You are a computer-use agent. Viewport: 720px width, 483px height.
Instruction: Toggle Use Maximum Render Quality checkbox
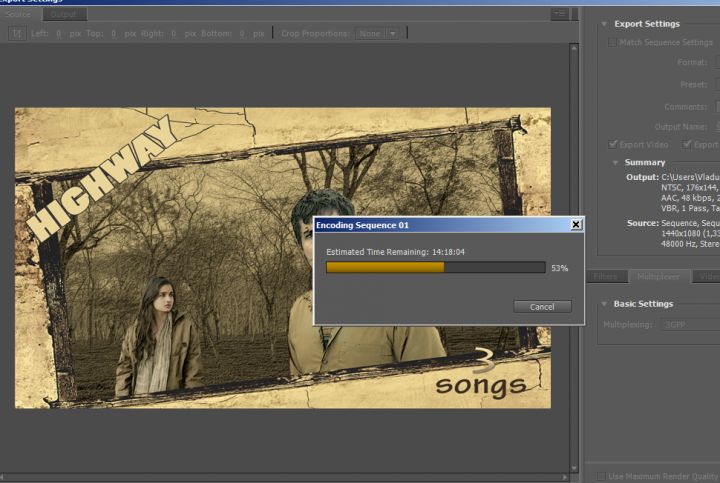click(601, 476)
